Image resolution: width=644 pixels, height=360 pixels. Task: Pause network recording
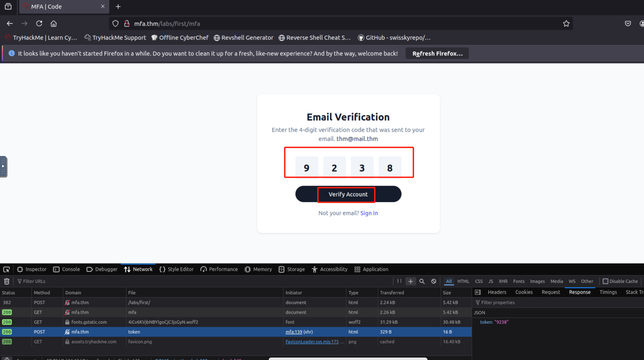[x=399, y=281]
